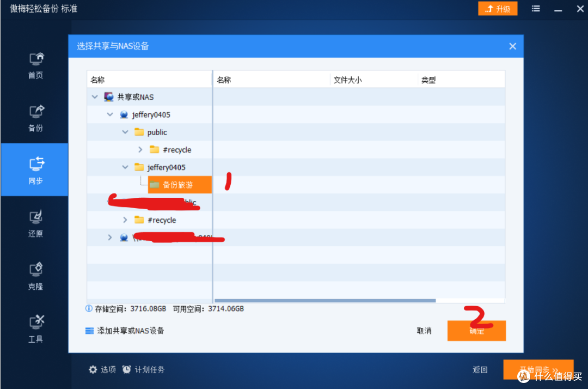Expand the last redacted NAS device node
This screenshot has width=588, height=389.
point(110,238)
